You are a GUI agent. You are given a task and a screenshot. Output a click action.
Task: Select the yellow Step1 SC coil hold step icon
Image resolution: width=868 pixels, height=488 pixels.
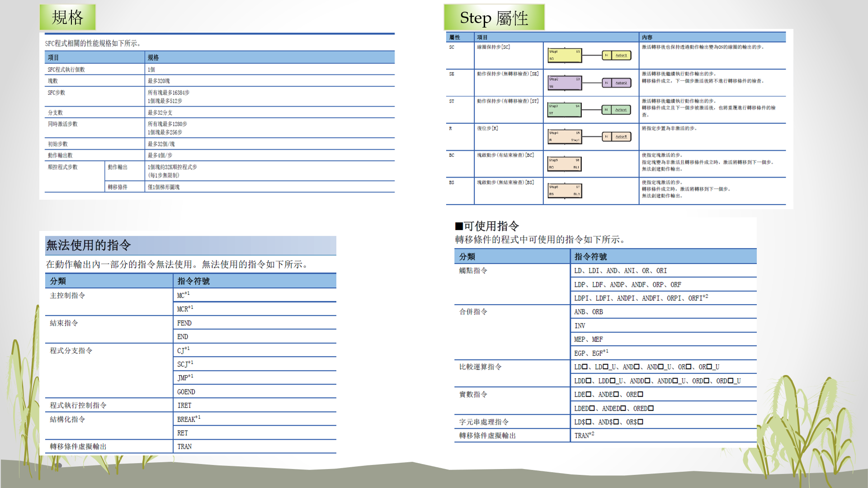[564, 55]
